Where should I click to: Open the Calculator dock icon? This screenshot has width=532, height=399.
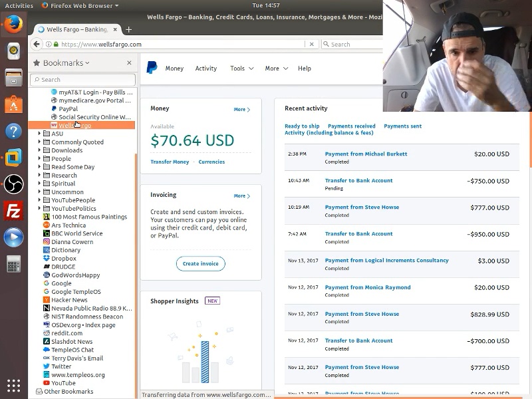(x=13, y=263)
